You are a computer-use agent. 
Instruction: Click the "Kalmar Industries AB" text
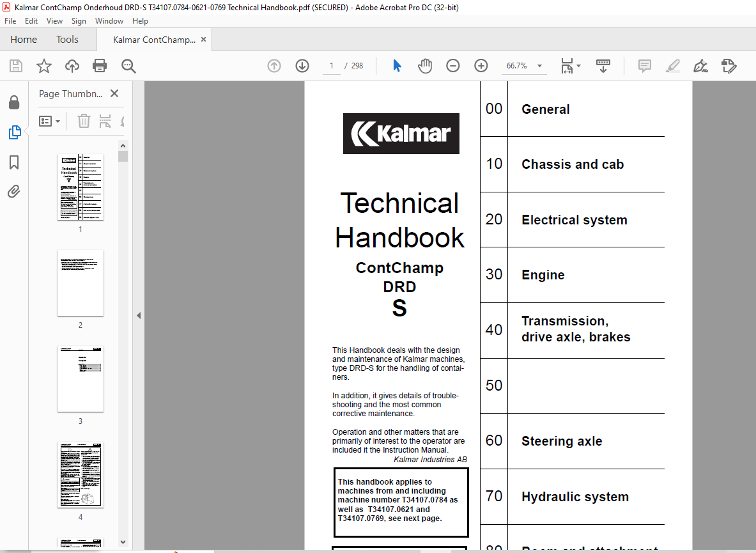coord(431,460)
